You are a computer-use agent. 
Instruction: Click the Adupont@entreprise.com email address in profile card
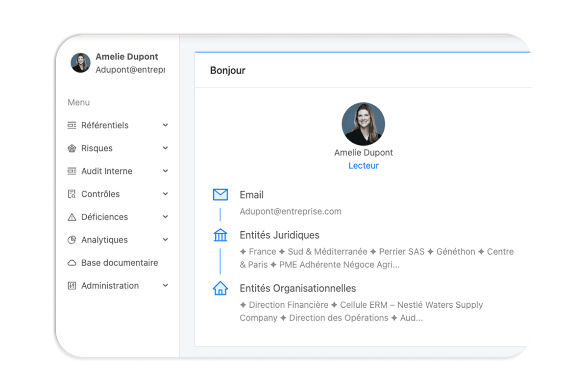pyautogui.click(x=291, y=212)
